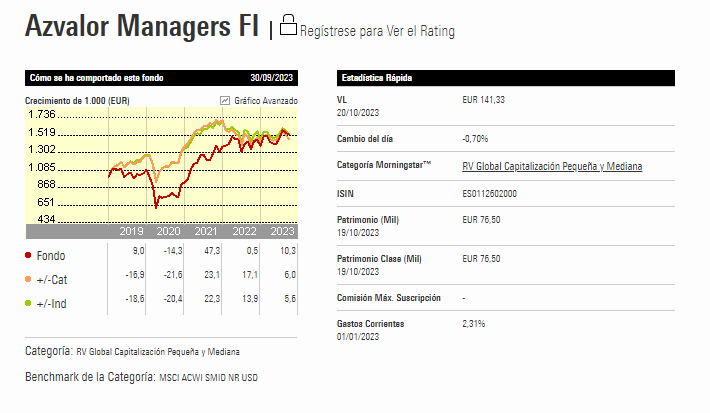Select the 2023 year column on chart axis

click(282, 231)
